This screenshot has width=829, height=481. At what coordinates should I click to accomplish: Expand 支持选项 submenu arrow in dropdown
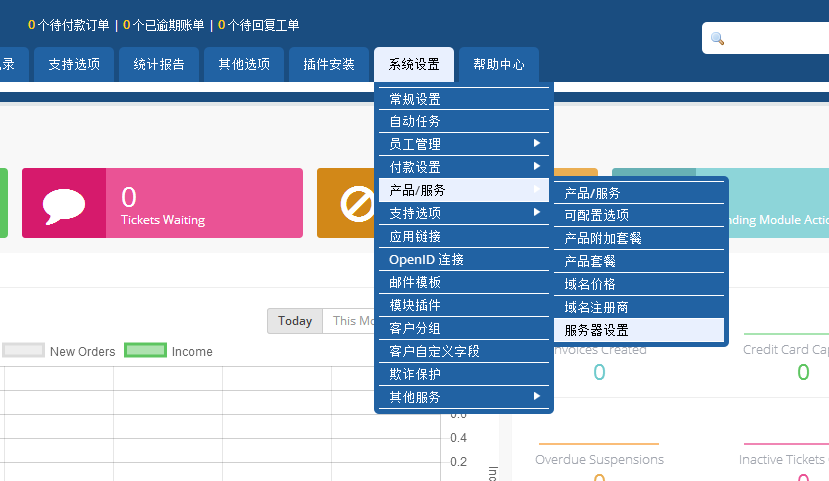(x=537, y=212)
